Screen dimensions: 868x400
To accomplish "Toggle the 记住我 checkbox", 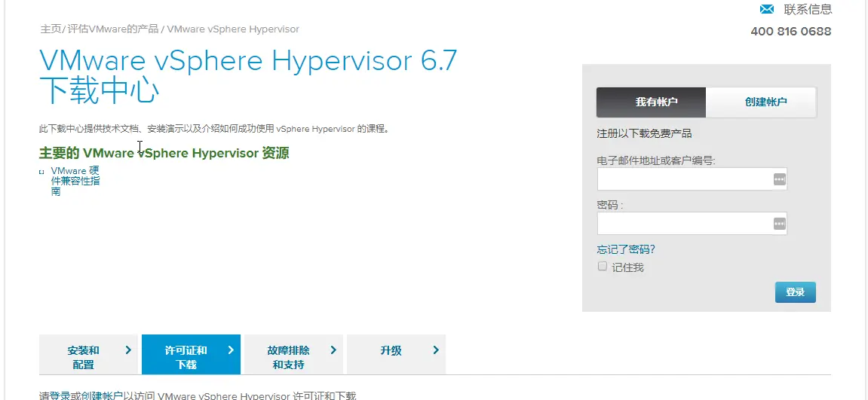I will click(x=603, y=266).
